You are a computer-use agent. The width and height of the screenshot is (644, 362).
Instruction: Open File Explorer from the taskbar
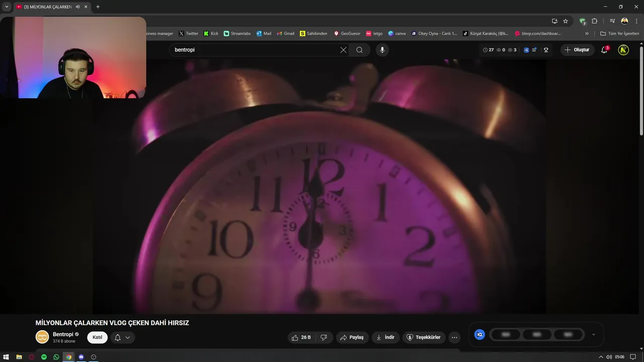click(x=19, y=357)
